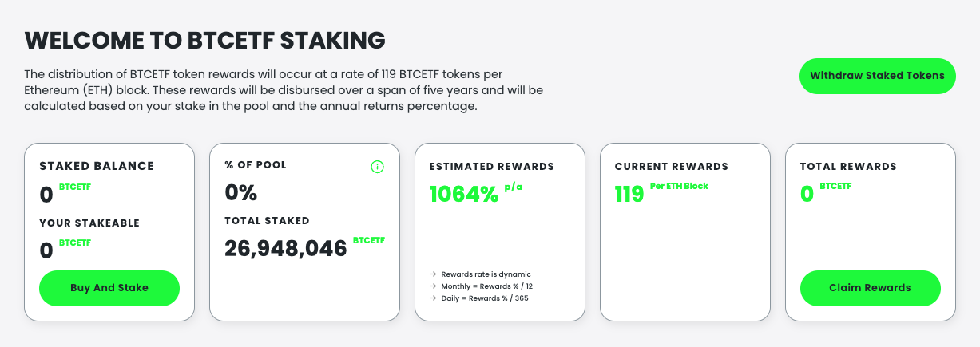
Task: Click the Total Staked label
Action: (x=267, y=220)
